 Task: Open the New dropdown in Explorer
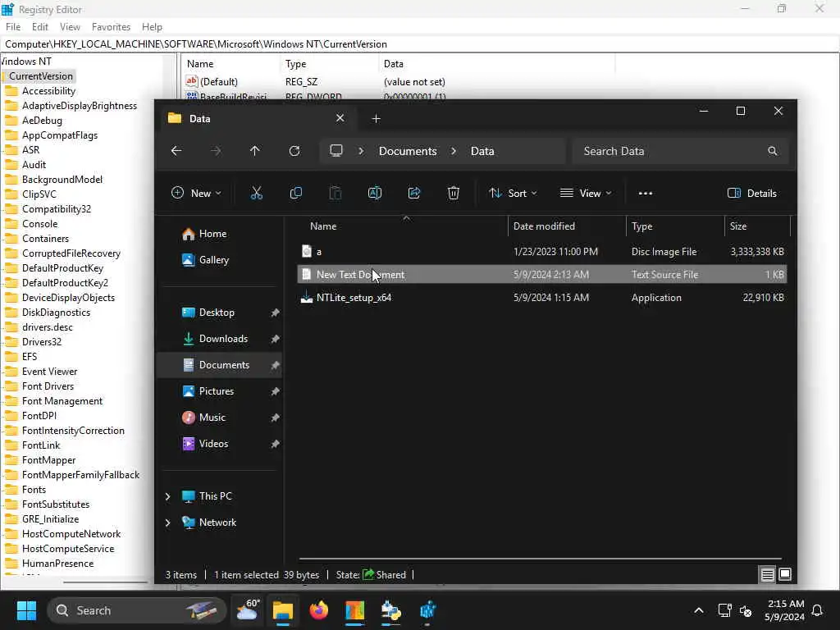[x=196, y=194]
